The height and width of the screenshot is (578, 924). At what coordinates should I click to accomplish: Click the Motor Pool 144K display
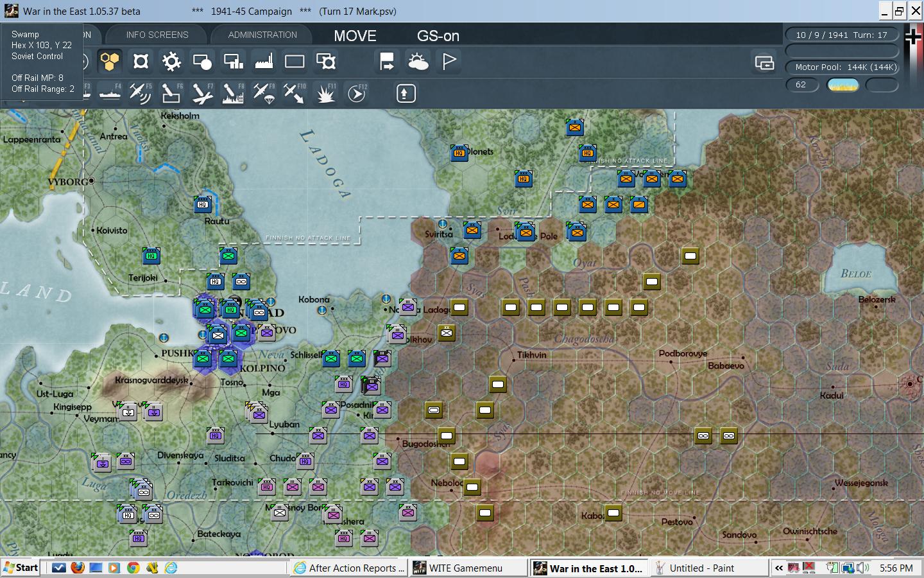coord(843,67)
